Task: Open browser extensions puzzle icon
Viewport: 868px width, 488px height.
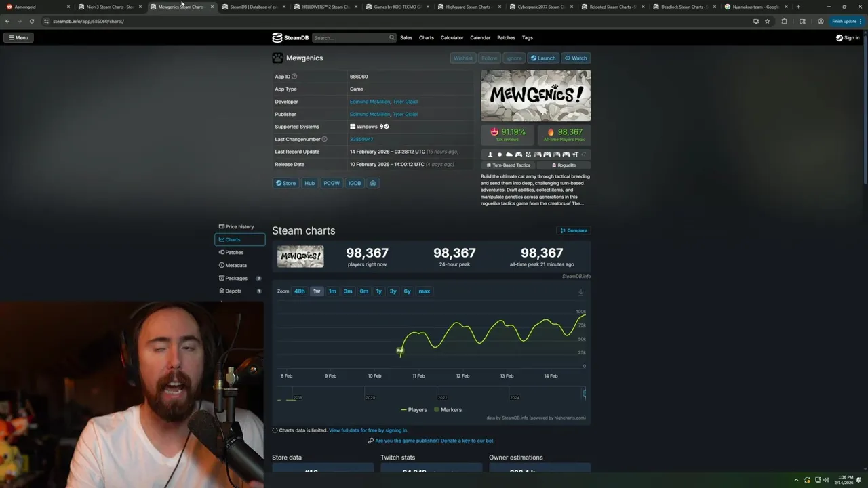Action: (x=785, y=21)
